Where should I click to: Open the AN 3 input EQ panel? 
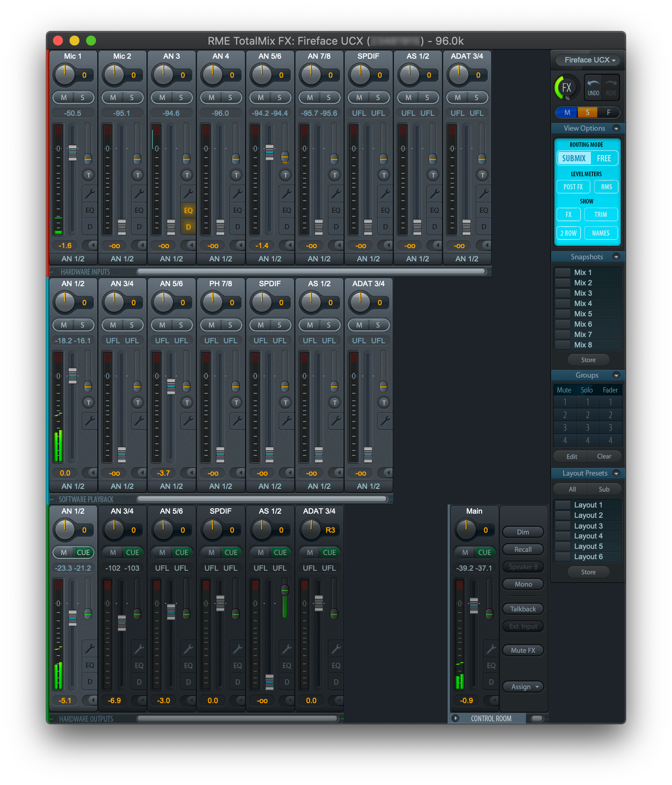point(188,211)
